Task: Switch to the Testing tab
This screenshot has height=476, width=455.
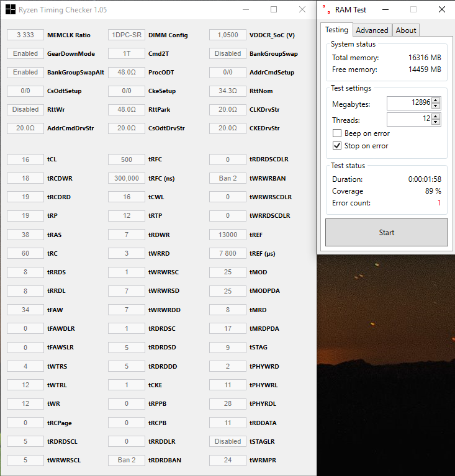Action: 336,30
